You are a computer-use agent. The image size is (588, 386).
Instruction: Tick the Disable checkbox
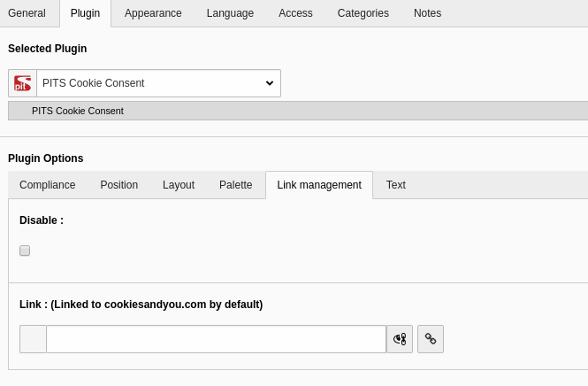[25, 251]
